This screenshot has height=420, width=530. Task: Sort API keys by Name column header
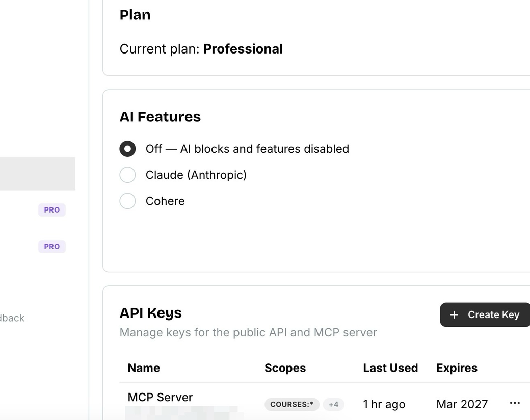pyautogui.click(x=144, y=368)
